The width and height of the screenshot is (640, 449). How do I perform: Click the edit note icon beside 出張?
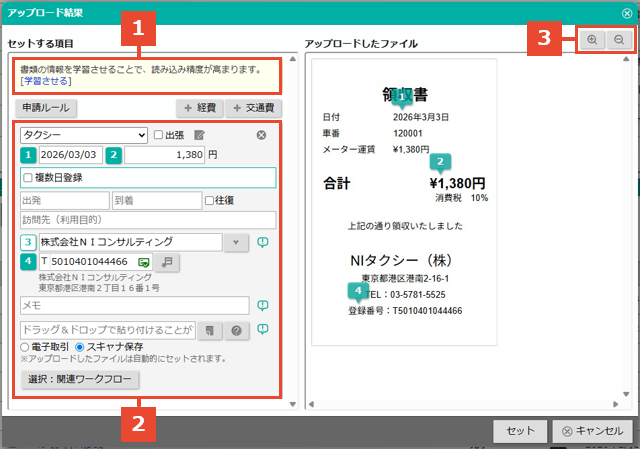200,135
